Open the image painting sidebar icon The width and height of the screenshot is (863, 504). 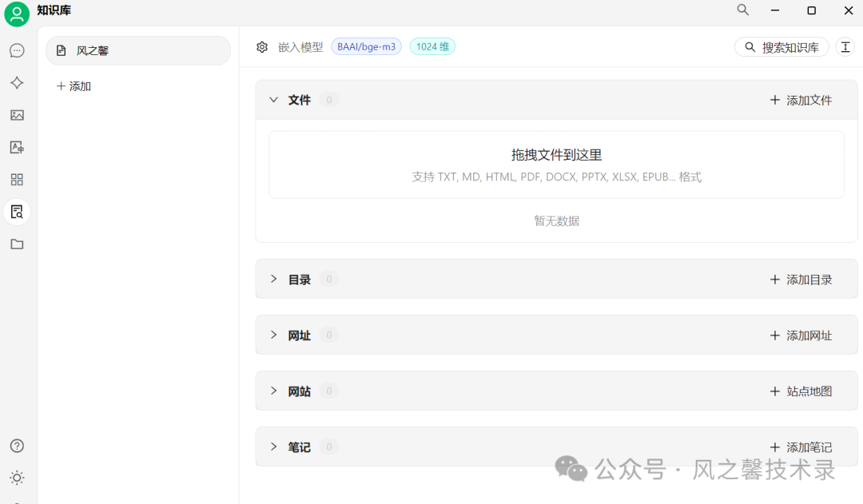pyautogui.click(x=17, y=115)
